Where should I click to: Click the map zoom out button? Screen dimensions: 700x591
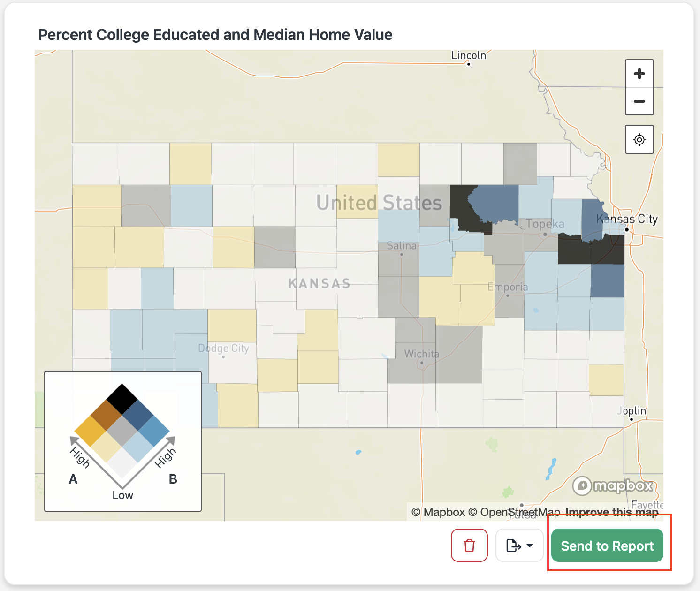pyautogui.click(x=639, y=101)
